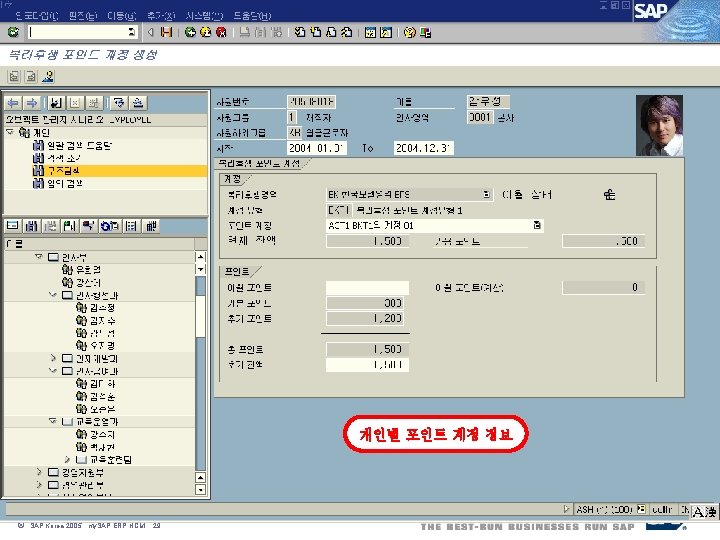Click the blue right arrow in object manager
Screen dimensions: 720x540
pos(32,103)
